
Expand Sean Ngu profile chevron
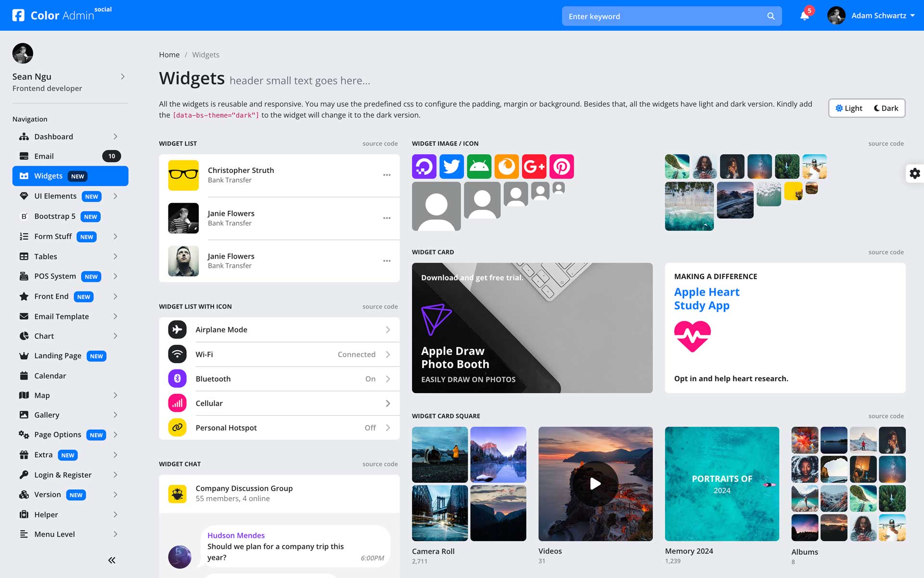(123, 77)
